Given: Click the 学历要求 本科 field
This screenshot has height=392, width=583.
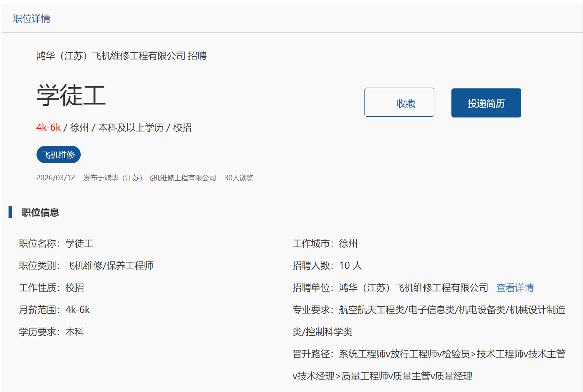Looking at the screenshot, I should pyautogui.click(x=51, y=332).
